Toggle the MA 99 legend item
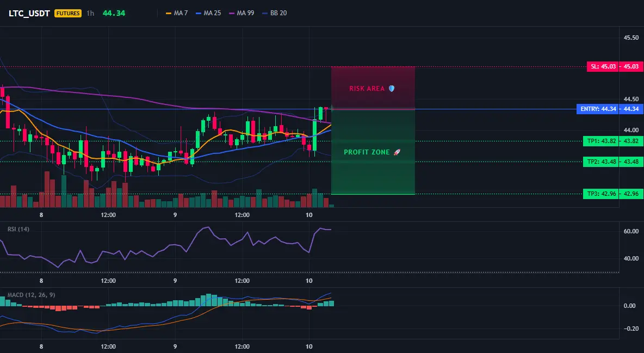Image resolution: width=644 pixels, height=353 pixels. 242,13
